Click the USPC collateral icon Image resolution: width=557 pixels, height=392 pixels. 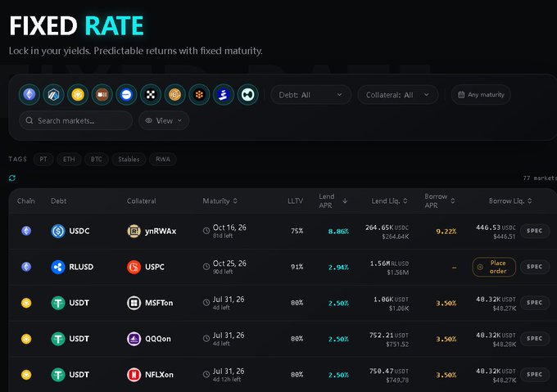[134, 267]
